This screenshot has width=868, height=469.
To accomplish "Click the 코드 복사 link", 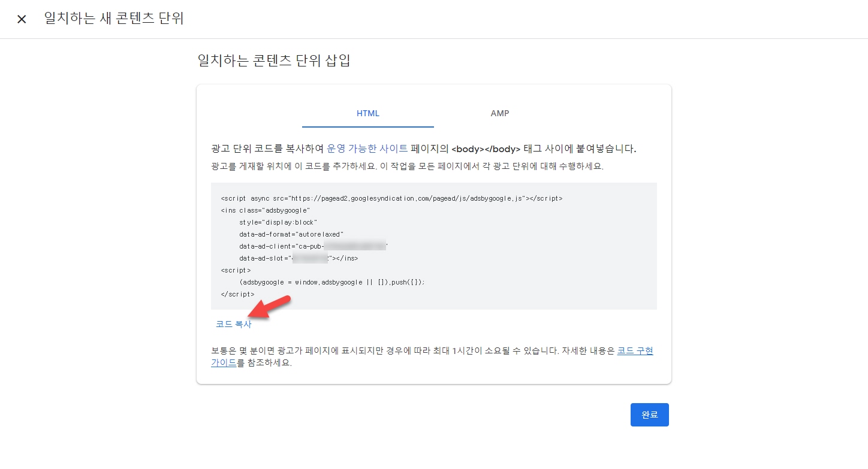I will (x=234, y=324).
